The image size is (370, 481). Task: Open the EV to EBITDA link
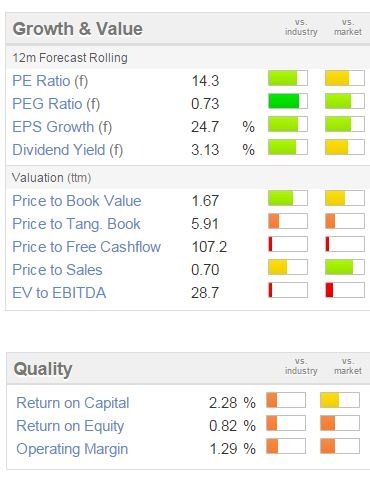[x=59, y=293]
